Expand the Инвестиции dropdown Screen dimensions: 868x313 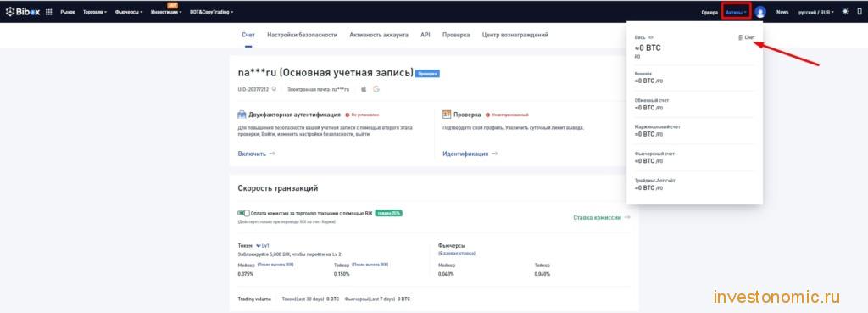166,12
